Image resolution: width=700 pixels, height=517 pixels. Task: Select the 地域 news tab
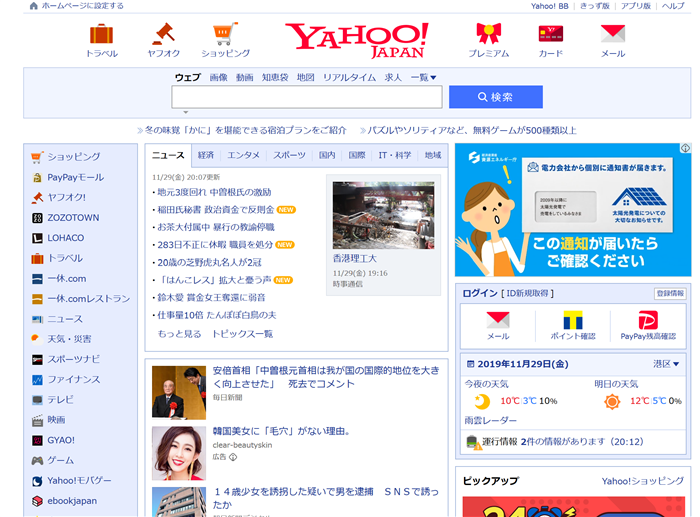(x=433, y=155)
